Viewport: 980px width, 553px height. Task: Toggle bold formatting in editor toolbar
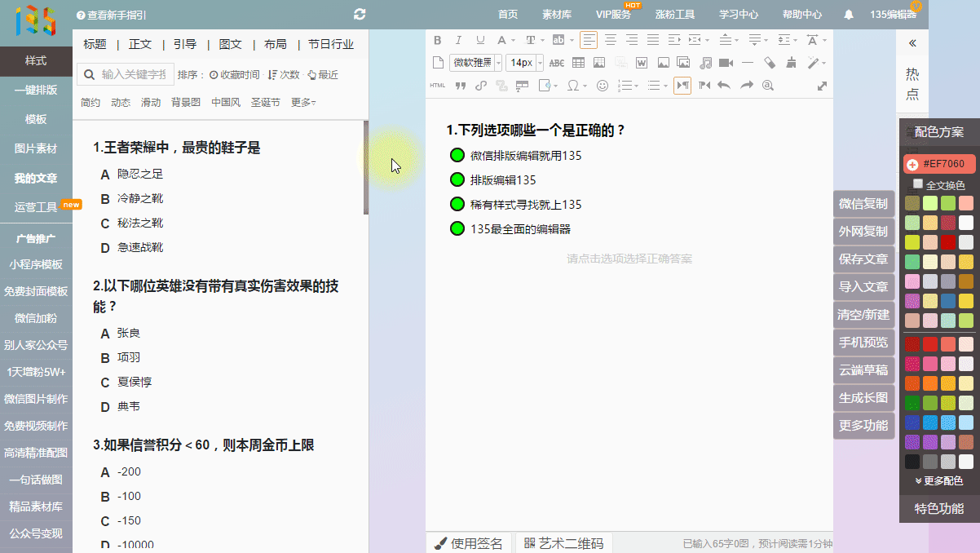tap(438, 40)
